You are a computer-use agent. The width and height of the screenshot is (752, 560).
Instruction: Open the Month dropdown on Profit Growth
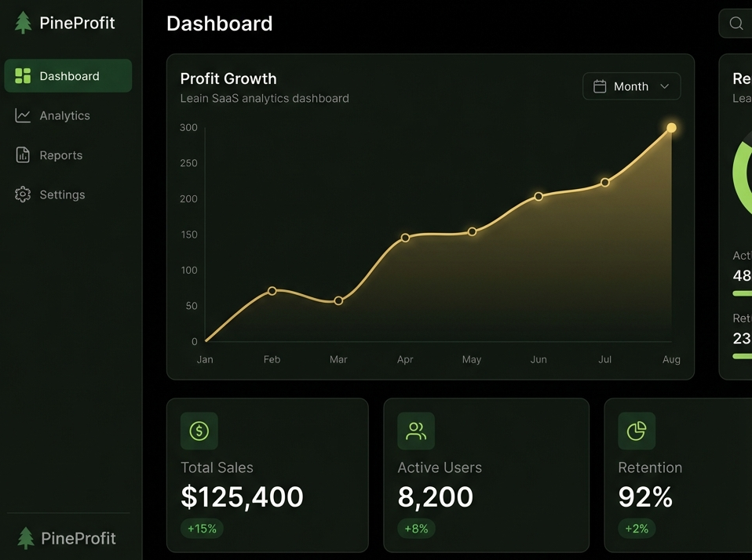[632, 86]
